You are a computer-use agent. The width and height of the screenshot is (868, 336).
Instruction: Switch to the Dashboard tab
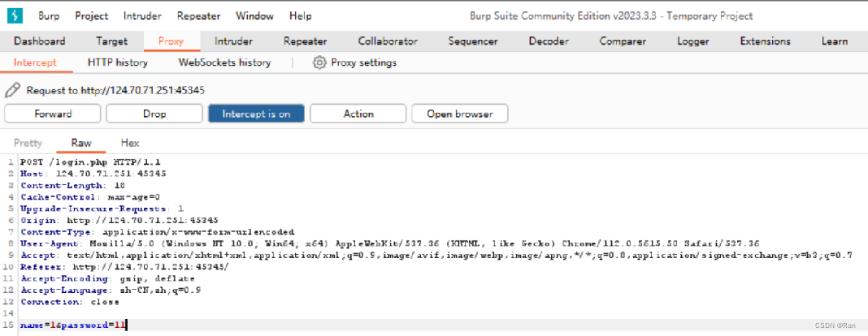pyautogui.click(x=39, y=41)
